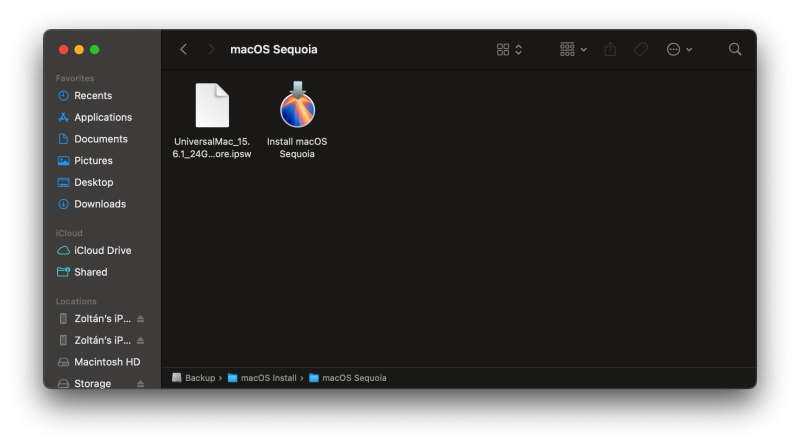Click the Favorites section header
The height and width of the screenshot is (446, 800).
click(75, 78)
